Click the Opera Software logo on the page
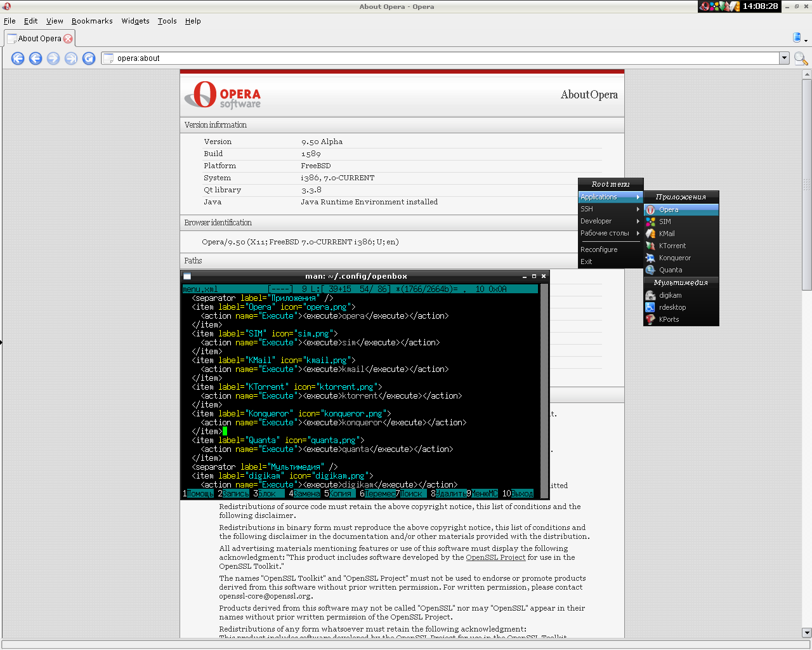The height and width of the screenshot is (650, 812). click(x=223, y=95)
